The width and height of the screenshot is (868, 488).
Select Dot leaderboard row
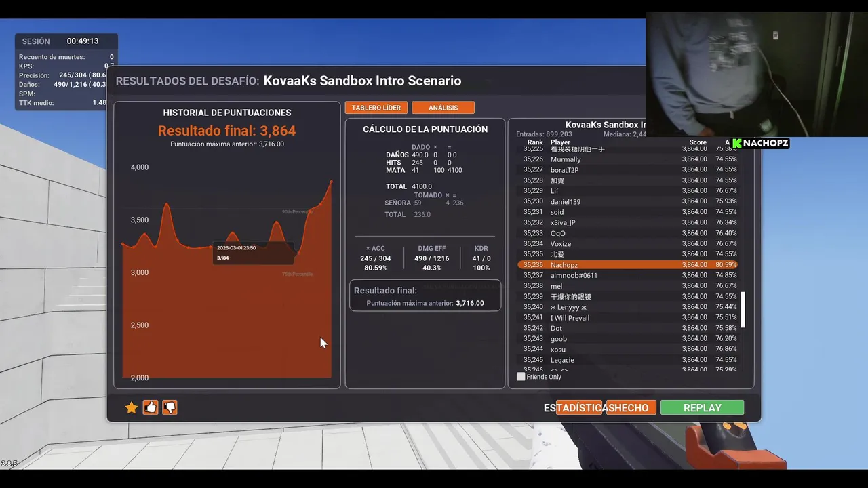pos(628,328)
